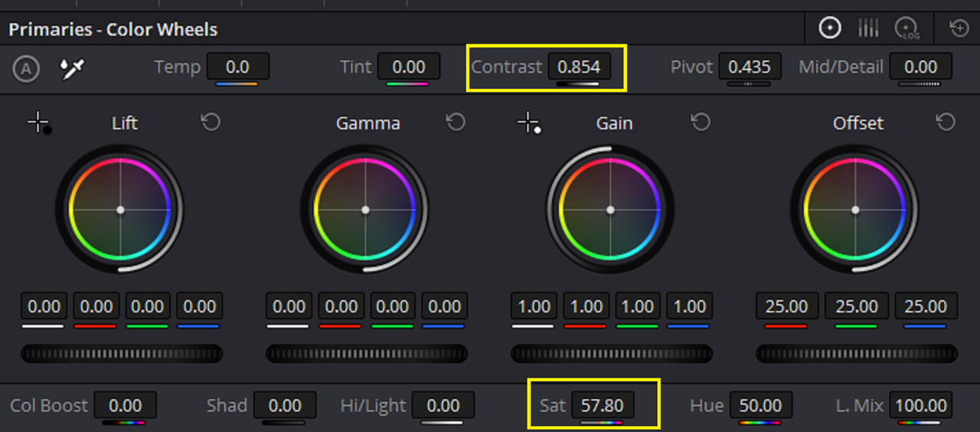Click the Contrast value 0.854
Viewport: 980px width, 432px height.
coord(579,67)
